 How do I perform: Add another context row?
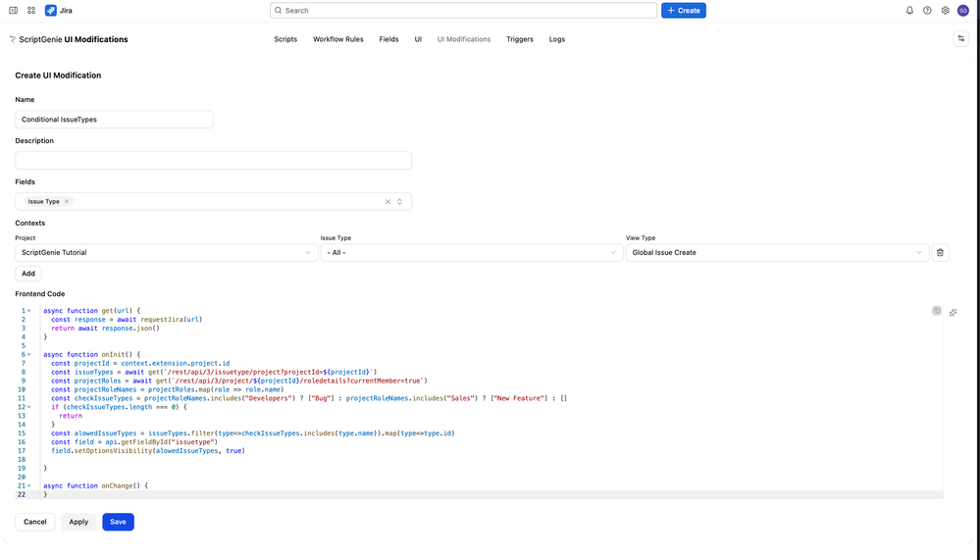click(x=28, y=273)
